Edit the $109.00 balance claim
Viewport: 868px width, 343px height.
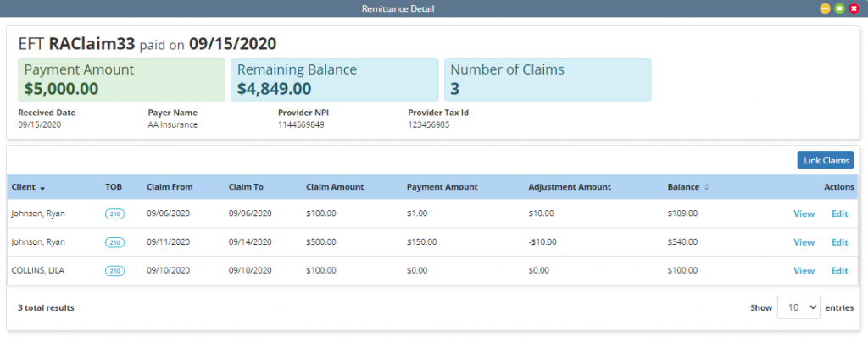pyautogui.click(x=839, y=213)
